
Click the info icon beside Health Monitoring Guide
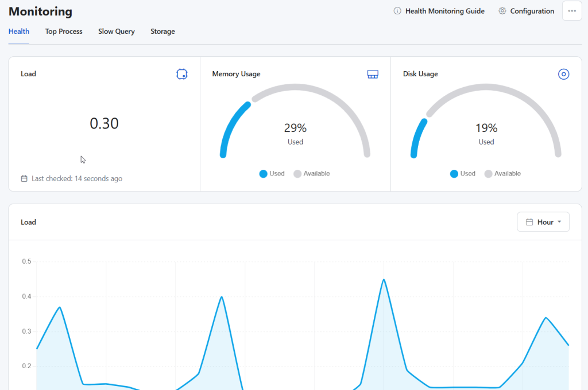point(397,11)
